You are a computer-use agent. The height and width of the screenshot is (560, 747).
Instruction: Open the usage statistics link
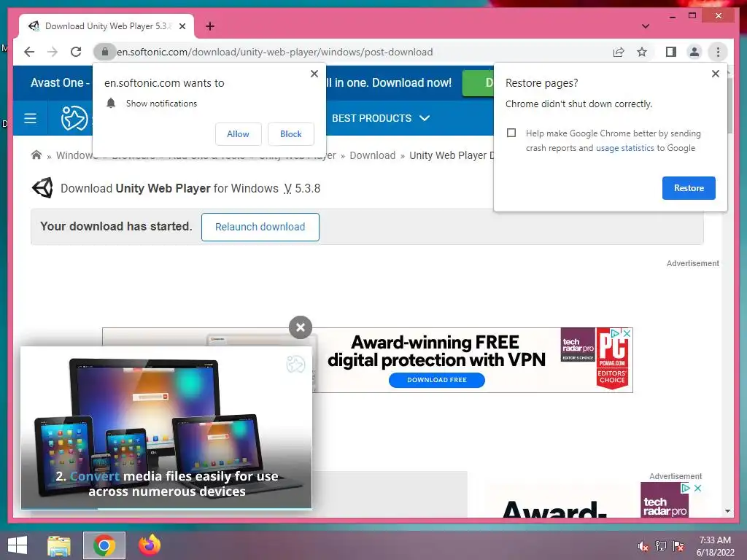[625, 148]
